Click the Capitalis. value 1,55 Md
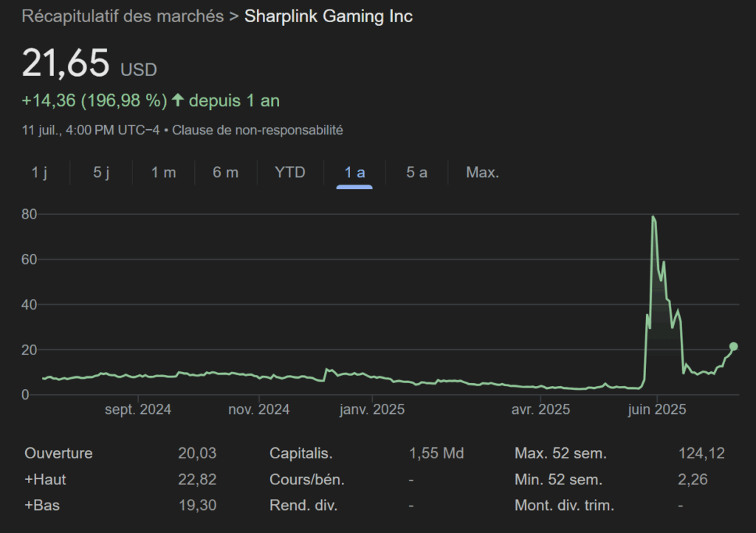 [436, 453]
